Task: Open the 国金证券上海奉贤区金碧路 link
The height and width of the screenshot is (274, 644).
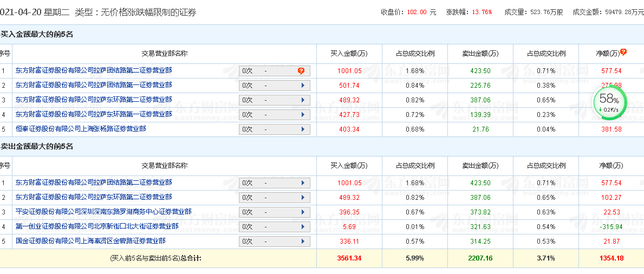Action: [x=90, y=241]
